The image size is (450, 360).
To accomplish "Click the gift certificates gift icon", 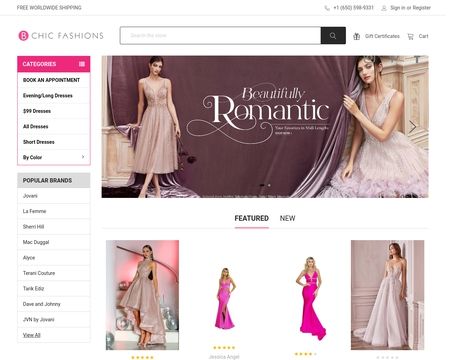I will tap(356, 36).
